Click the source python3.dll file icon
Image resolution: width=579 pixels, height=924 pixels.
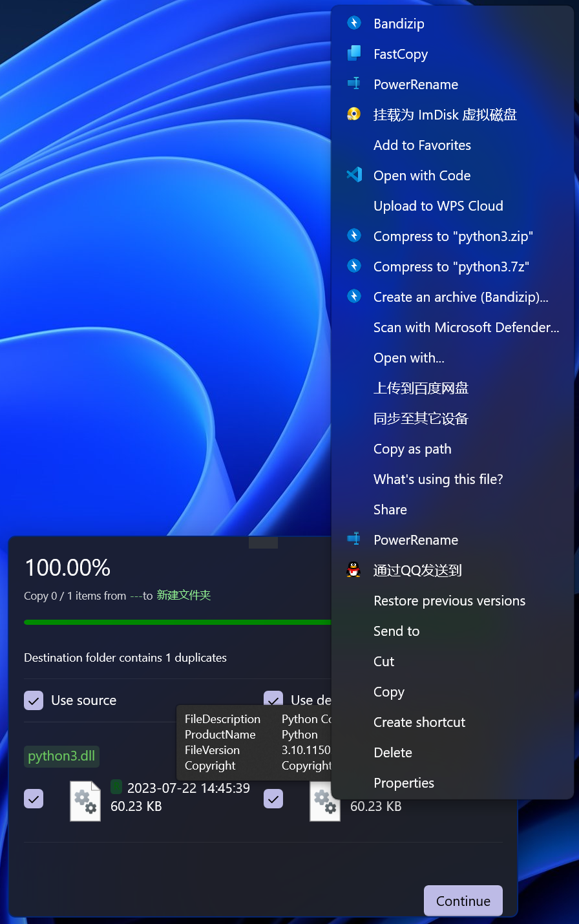tap(85, 801)
